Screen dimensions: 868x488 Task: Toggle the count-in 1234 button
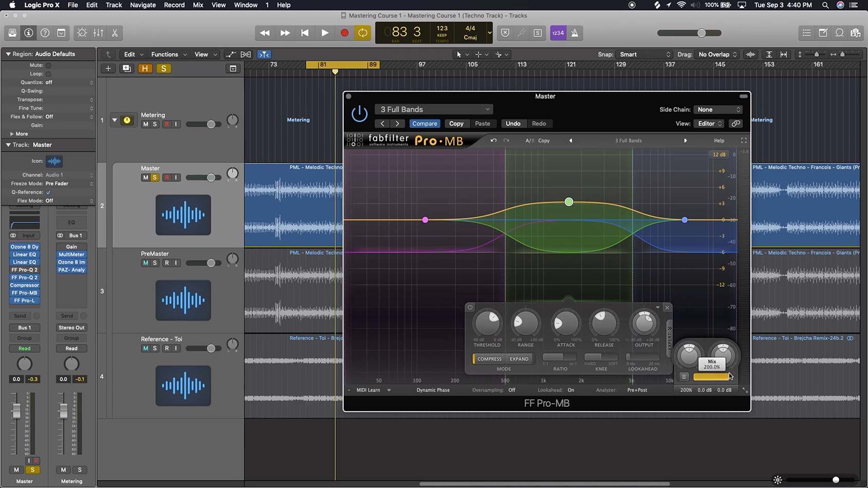point(558,33)
